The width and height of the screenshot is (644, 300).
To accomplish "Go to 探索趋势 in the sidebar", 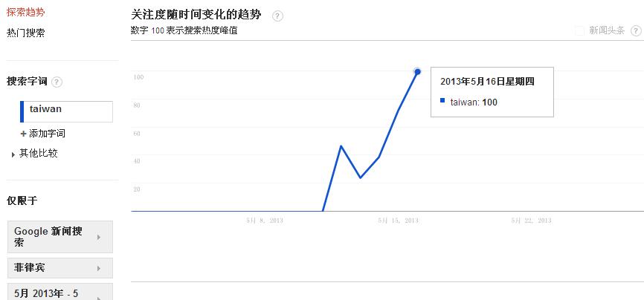I will point(25,12).
